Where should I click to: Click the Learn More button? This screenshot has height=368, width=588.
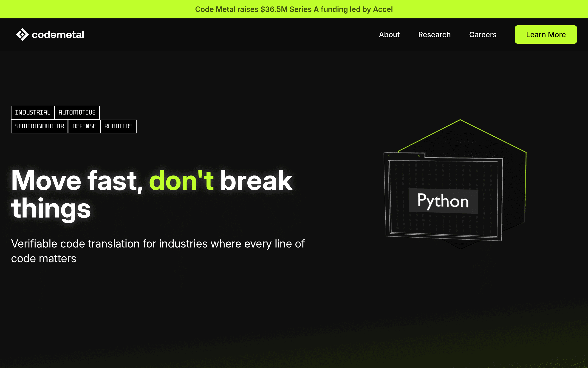546,34
